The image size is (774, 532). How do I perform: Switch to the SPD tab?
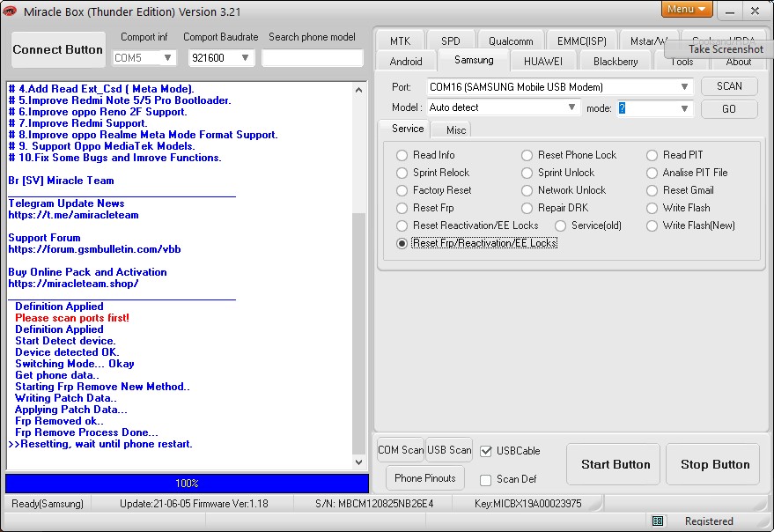pos(450,41)
